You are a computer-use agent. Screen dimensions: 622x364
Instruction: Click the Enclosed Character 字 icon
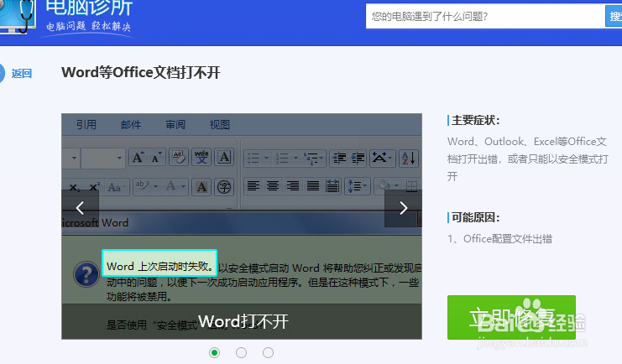tap(224, 187)
